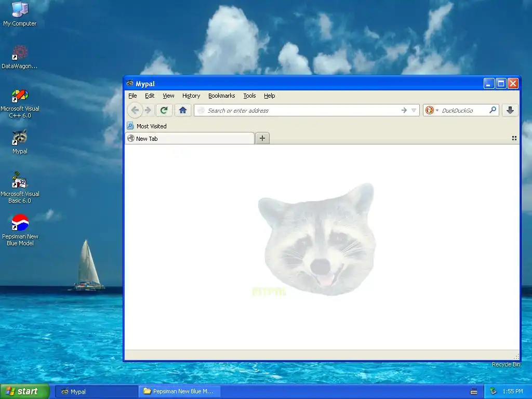Click the on-screen keyboard tray icon
This screenshot has height=399, width=532.
click(x=474, y=392)
